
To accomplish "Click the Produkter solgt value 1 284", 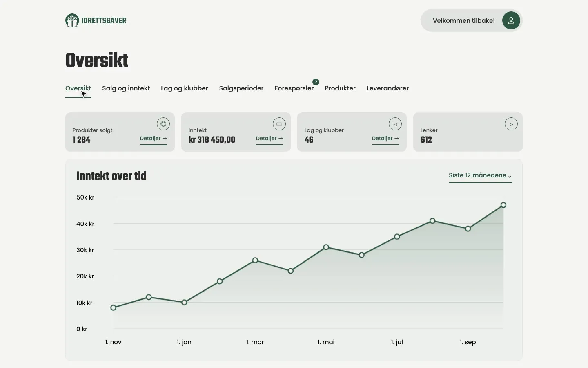I will point(82,140).
